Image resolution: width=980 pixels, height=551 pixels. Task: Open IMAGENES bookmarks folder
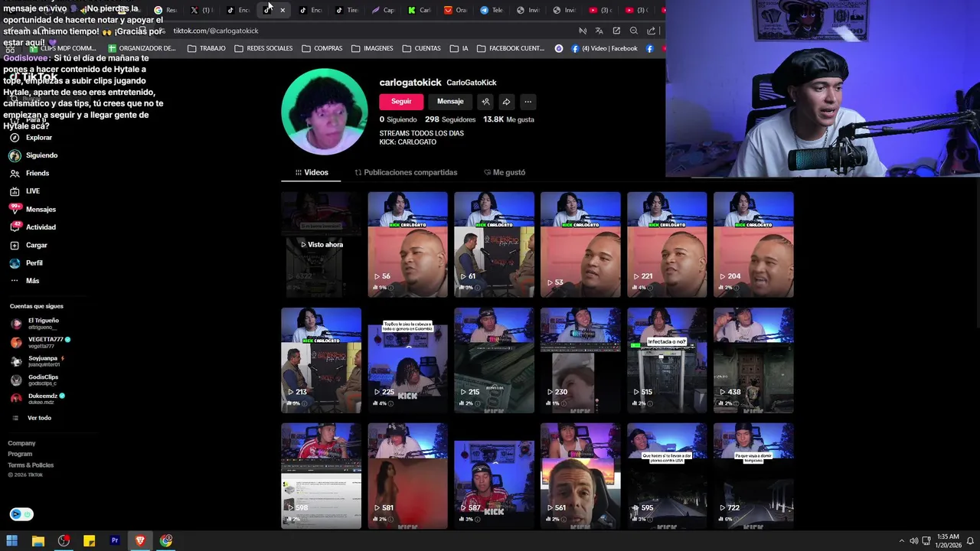point(372,48)
